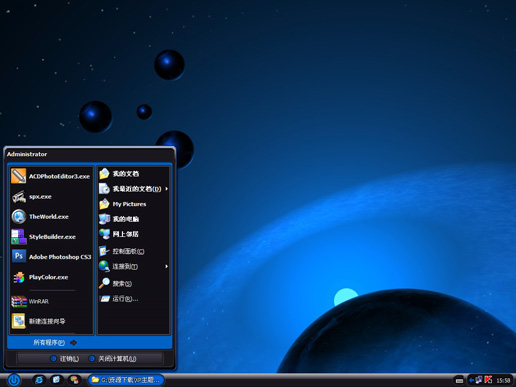Viewport: 516px width, 387px height.
Task: Click 关闭计算机 Turn Off Computer button
Action: (113, 359)
